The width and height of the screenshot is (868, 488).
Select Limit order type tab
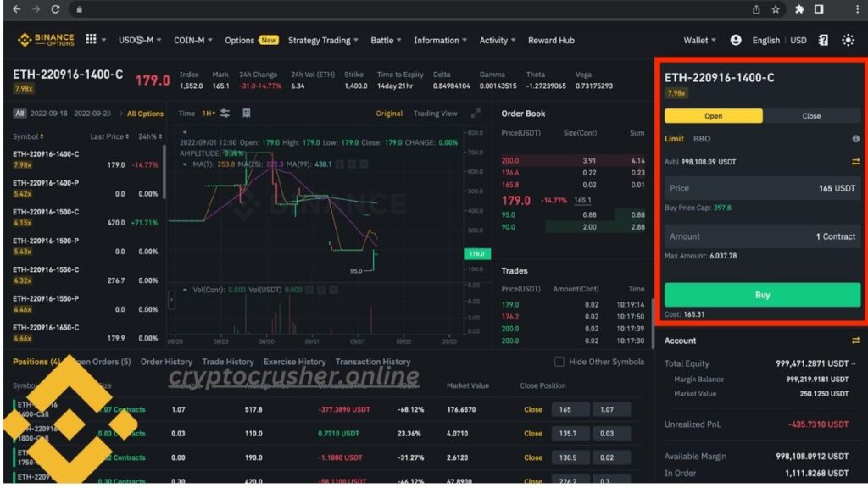tap(674, 139)
